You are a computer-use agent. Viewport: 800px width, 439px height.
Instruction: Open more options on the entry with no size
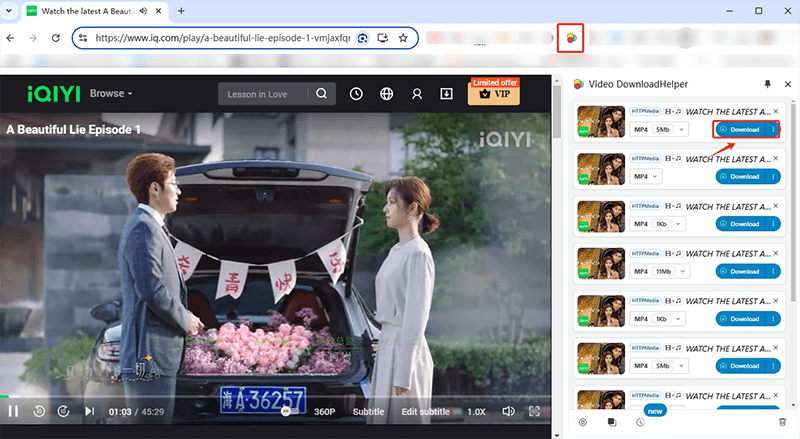pos(773,177)
